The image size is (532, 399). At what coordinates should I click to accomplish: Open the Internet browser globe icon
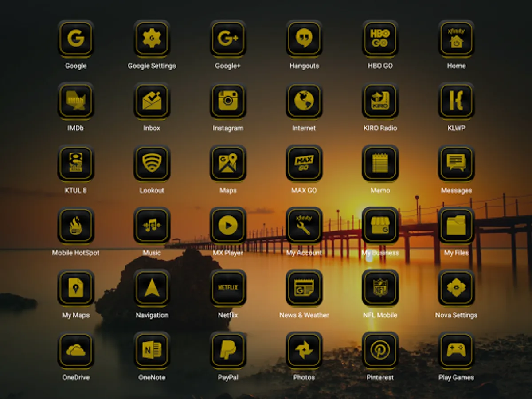[x=304, y=101]
